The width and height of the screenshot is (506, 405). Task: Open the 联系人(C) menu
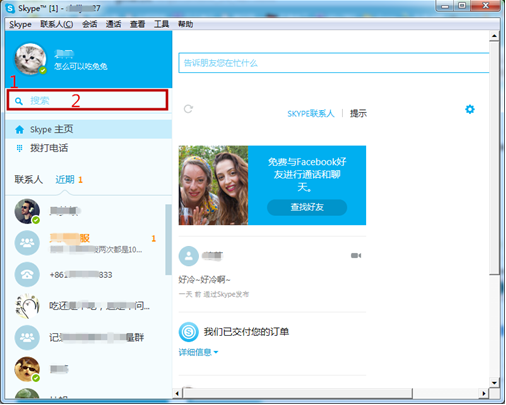pos(57,24)
